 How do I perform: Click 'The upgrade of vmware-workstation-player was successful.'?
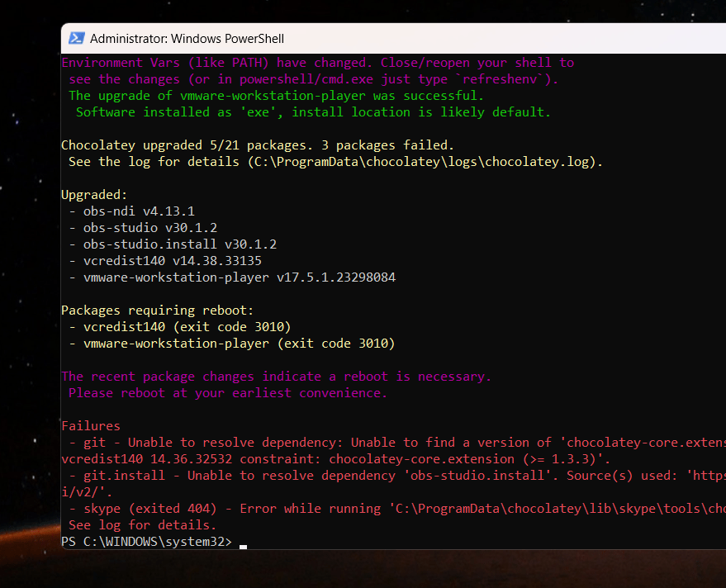(276, 95)
